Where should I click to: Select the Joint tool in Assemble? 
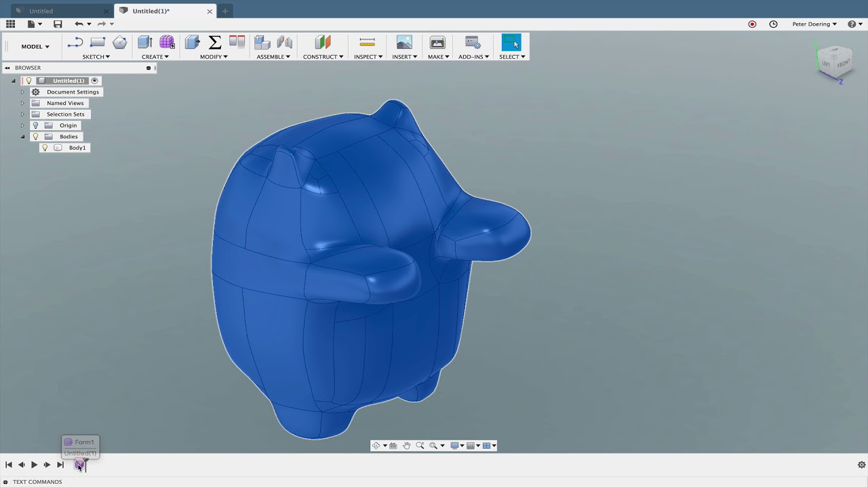[285, 42]
